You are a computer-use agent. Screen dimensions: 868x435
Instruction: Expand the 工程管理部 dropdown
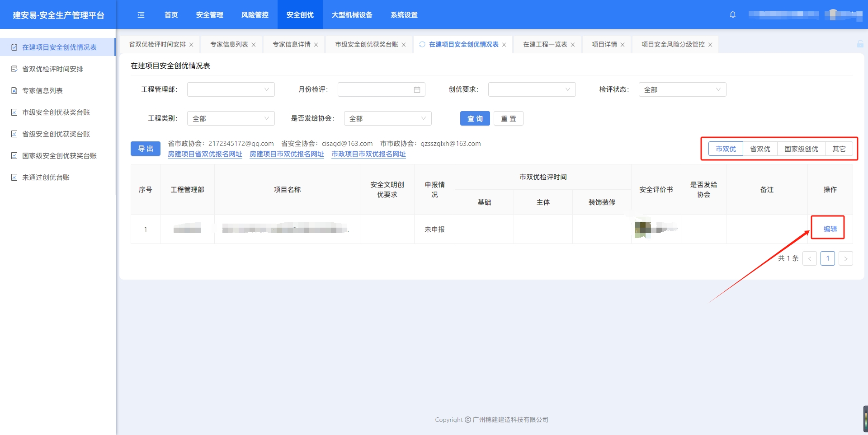[231, 89]
